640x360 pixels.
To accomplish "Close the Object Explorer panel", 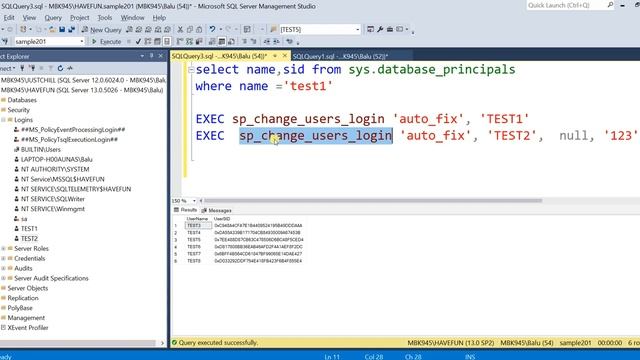I will [x=160, y=56].
